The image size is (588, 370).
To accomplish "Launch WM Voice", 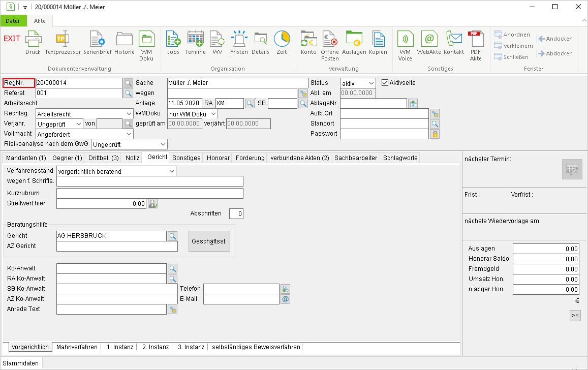I will 405,46.
